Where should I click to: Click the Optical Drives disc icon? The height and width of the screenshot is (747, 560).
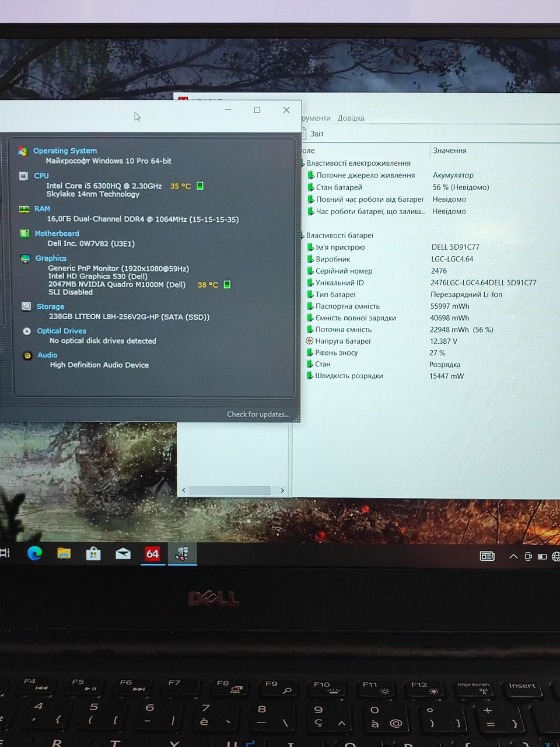tap(27, 331)
